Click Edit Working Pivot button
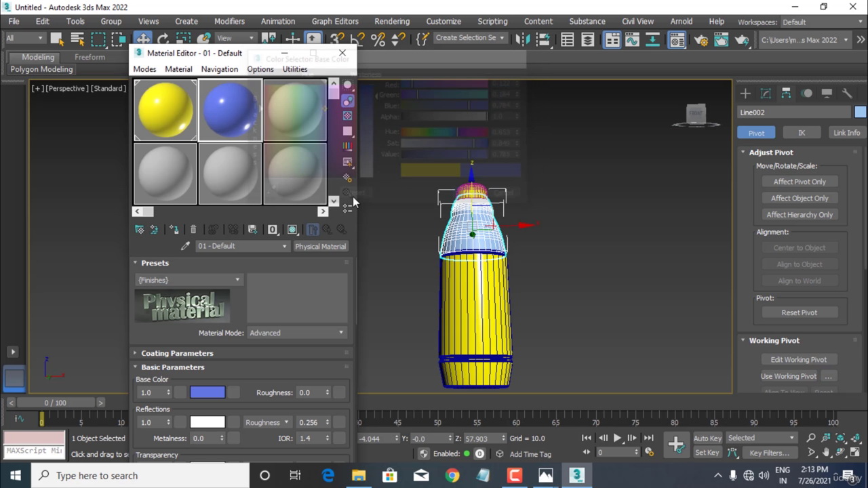The height and width of the screenshot is (488, 868). point(799,359)
